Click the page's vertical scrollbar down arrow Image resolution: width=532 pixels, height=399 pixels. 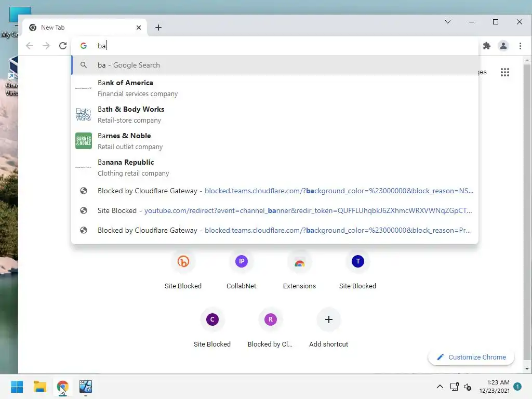[527, 369]
